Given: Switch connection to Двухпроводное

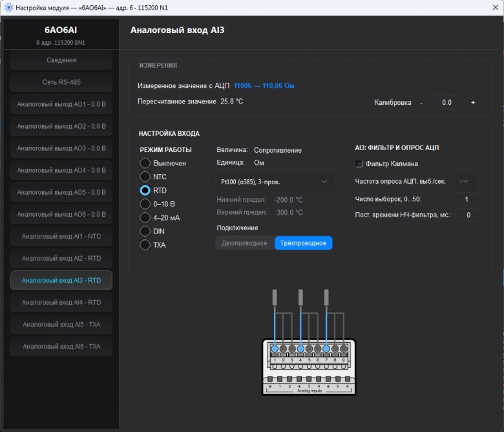Looking at the screenshot, I should pos(245,243).
